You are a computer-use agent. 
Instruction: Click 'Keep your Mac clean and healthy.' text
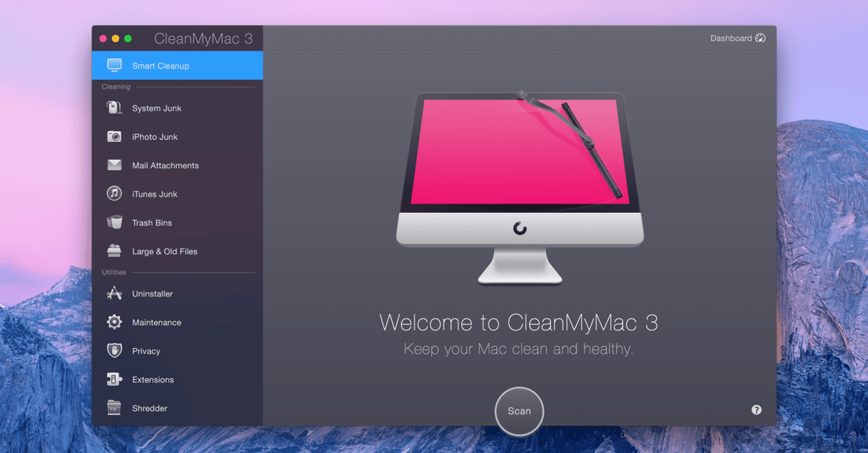tap(519, 349)
